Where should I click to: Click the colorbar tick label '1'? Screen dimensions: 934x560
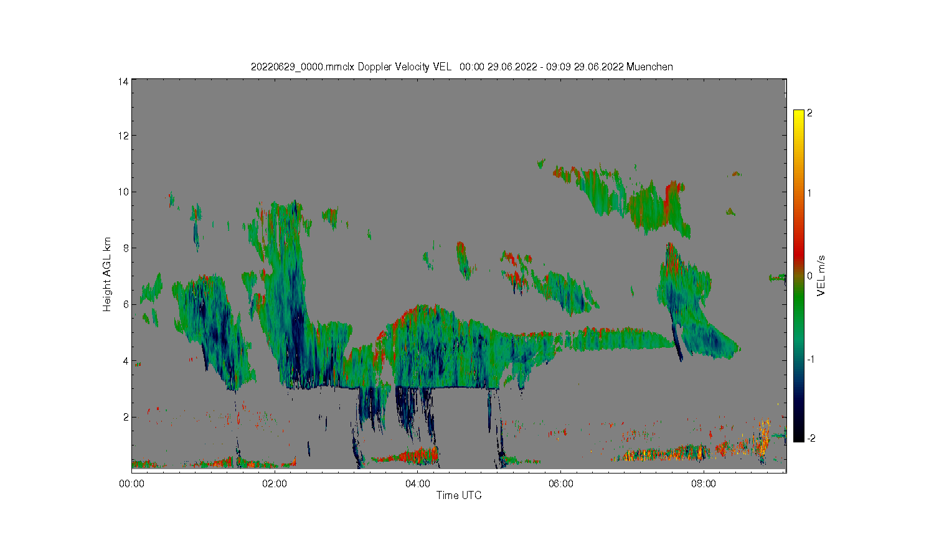(809, 193)
